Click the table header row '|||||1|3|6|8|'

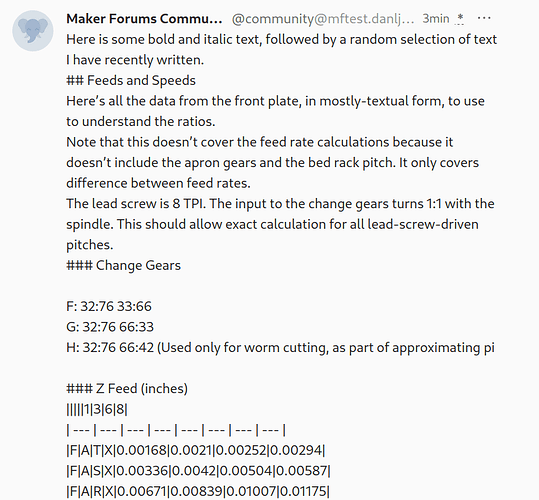[97, 409]
